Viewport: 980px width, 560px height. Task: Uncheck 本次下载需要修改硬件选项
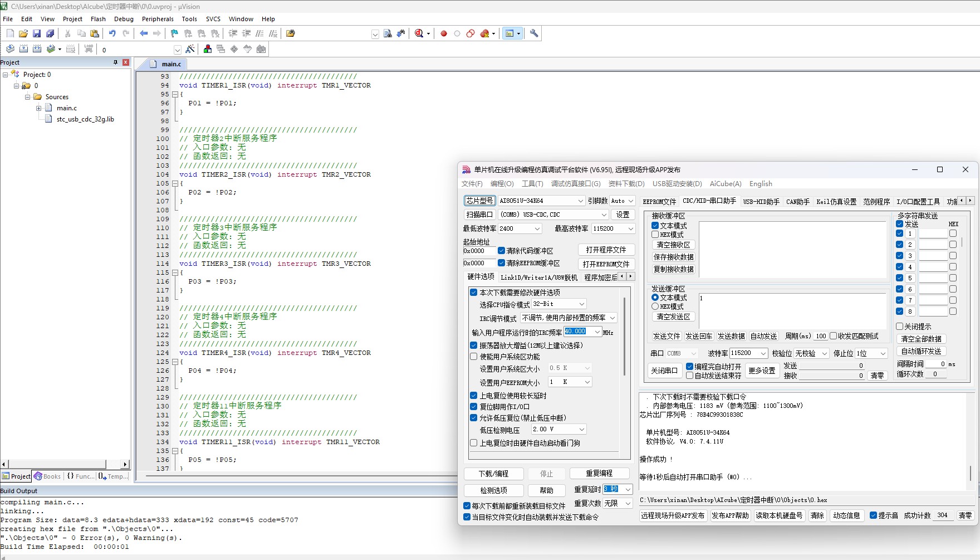(x=473, y=293)
